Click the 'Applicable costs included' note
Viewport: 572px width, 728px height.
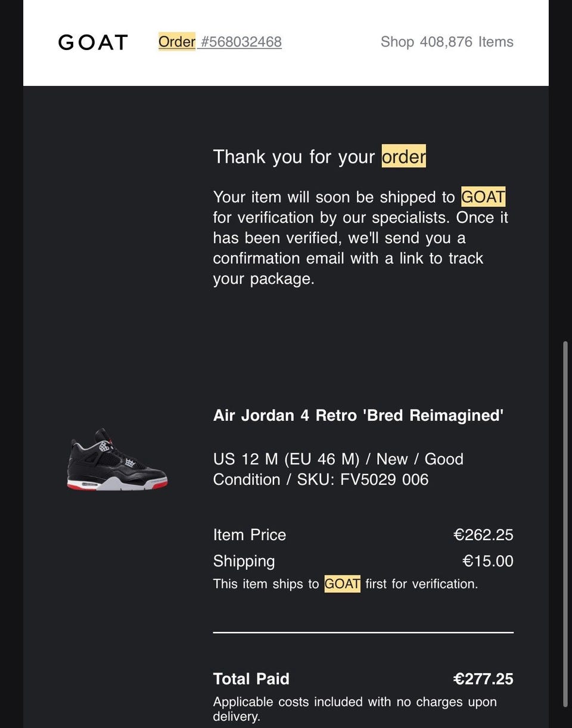click(355, 702)
